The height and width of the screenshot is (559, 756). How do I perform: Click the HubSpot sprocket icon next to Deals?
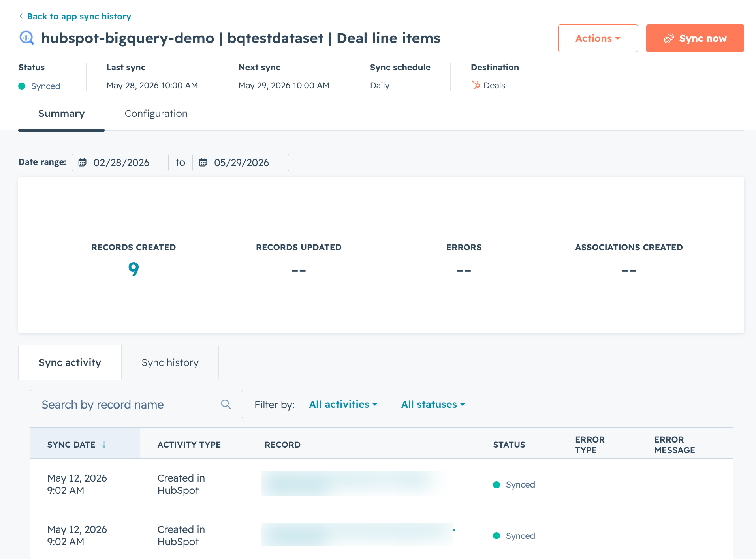coord(476,85)
